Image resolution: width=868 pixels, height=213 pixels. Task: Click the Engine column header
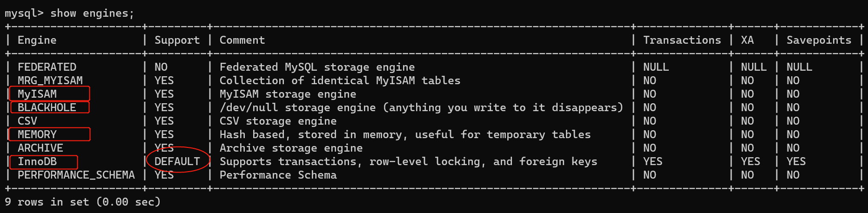pyautogui.click(x=37, y=40)
